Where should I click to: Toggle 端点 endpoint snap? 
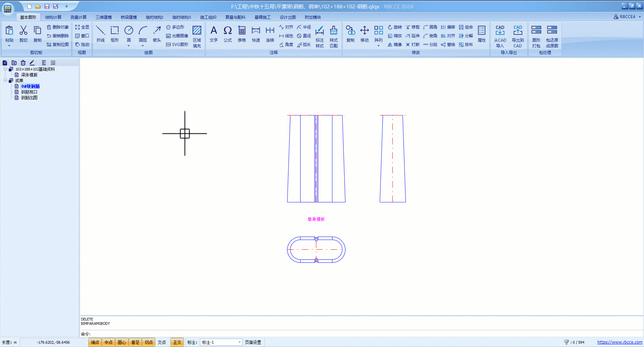coord(95,342)
